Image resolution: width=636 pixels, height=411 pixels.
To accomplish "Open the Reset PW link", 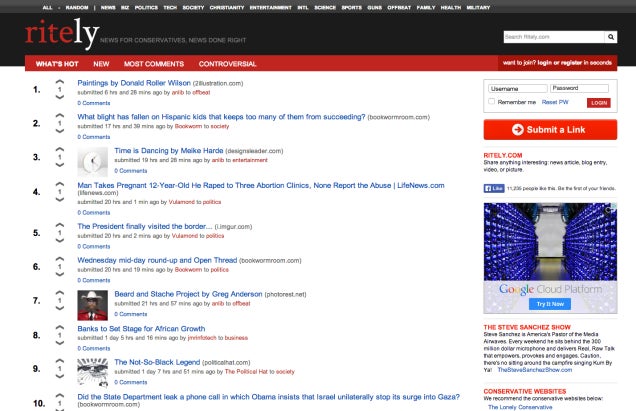I will coord(555,102).
